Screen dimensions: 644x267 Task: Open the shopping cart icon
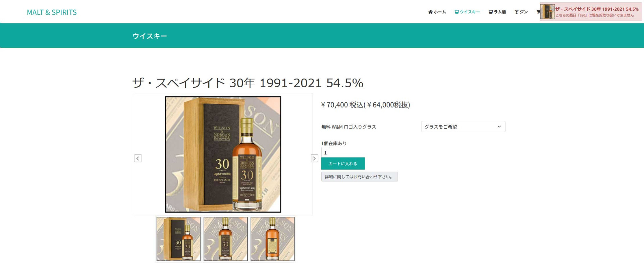click(x=538, y=12)
